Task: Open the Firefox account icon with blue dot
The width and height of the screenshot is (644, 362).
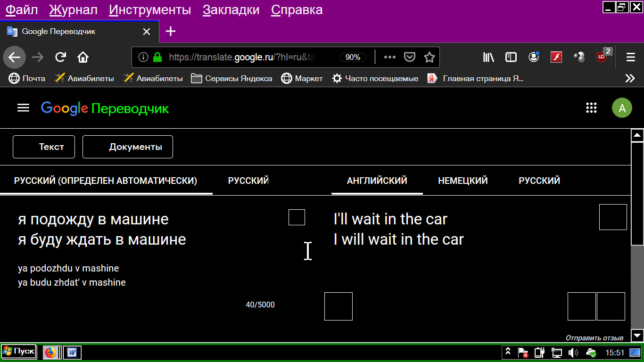Action: click(x=534, y=57)
